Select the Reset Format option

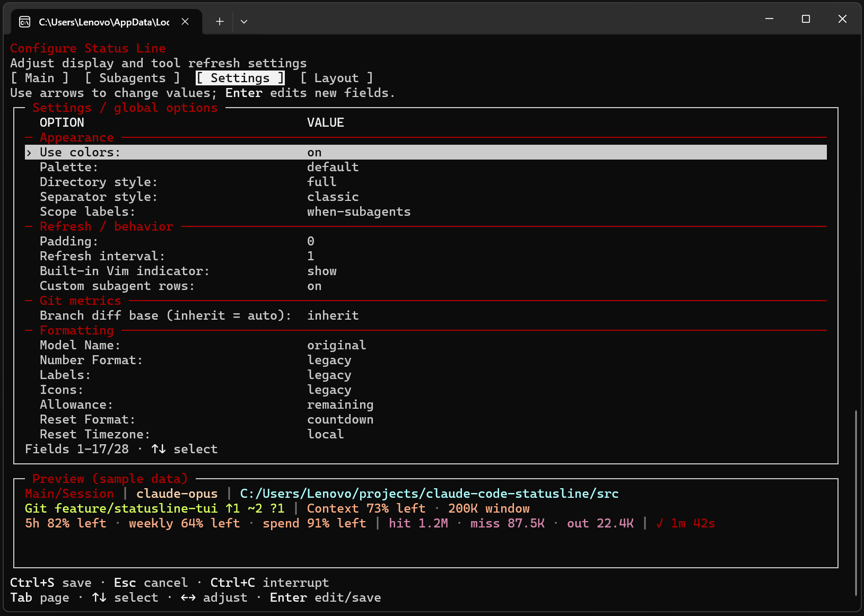pos(88,419)
